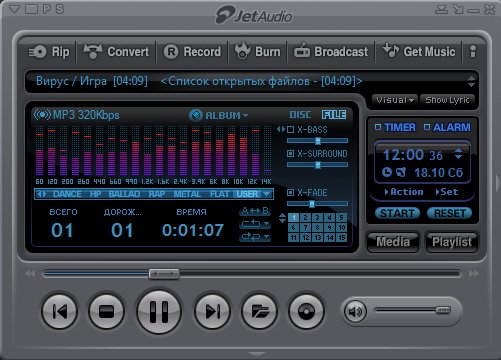Switch to FILE mode

(x=334, y=115)
